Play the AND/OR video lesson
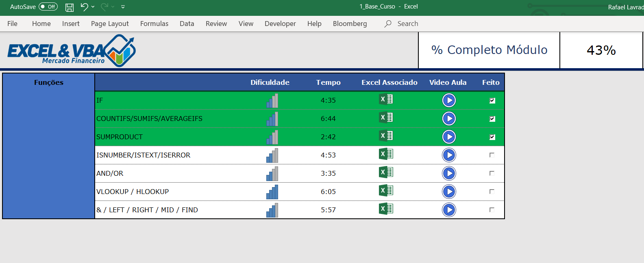644x263 pixels. point(449,173)
